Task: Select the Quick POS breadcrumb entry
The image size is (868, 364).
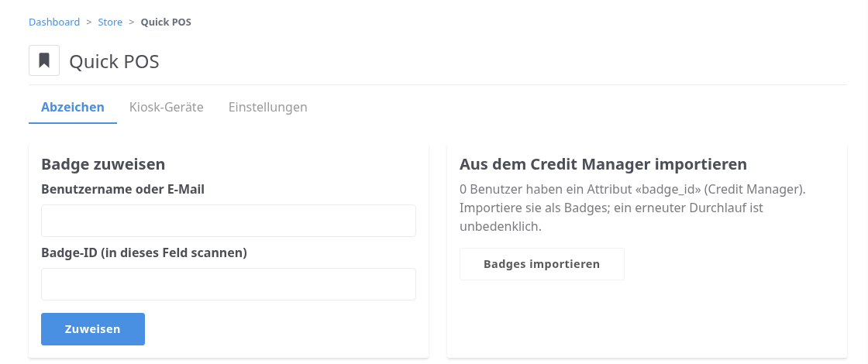Action: coord(166,22)
